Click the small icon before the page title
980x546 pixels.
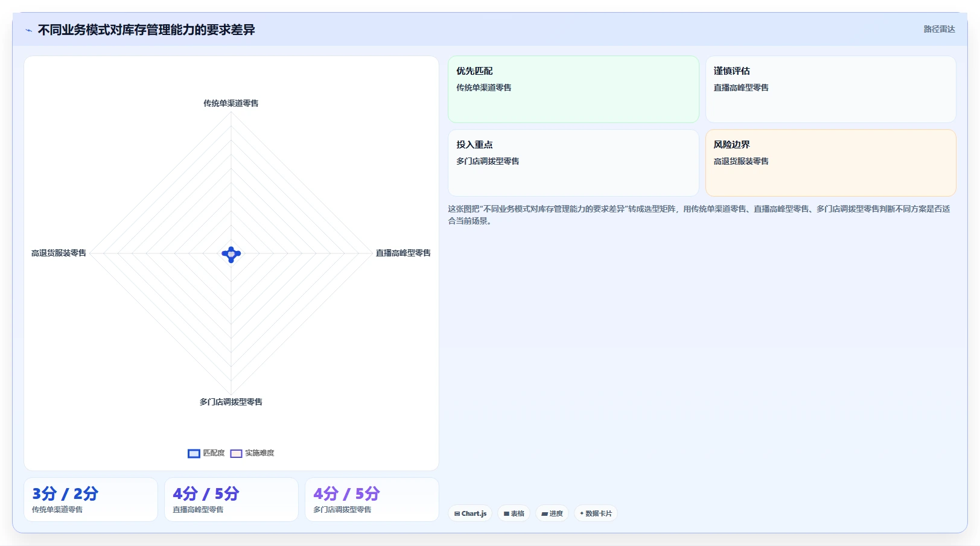click(x=28, y=30)
